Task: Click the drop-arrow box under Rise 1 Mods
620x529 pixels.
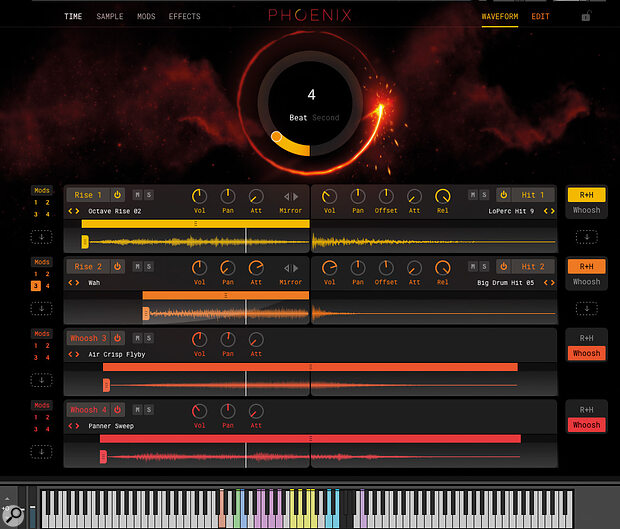Action: tap(42, 237)
